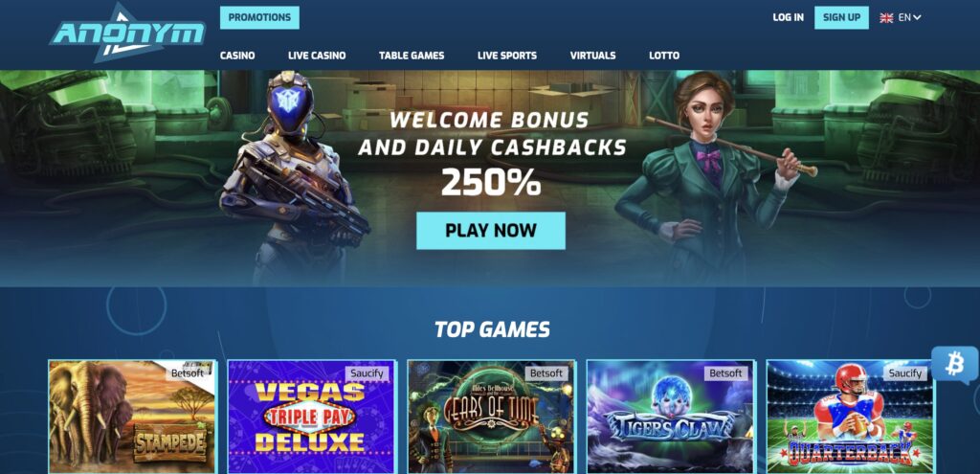Open the Quarterback game thumbnail
The width and height of the screenshot is (980, 474).
850,417
